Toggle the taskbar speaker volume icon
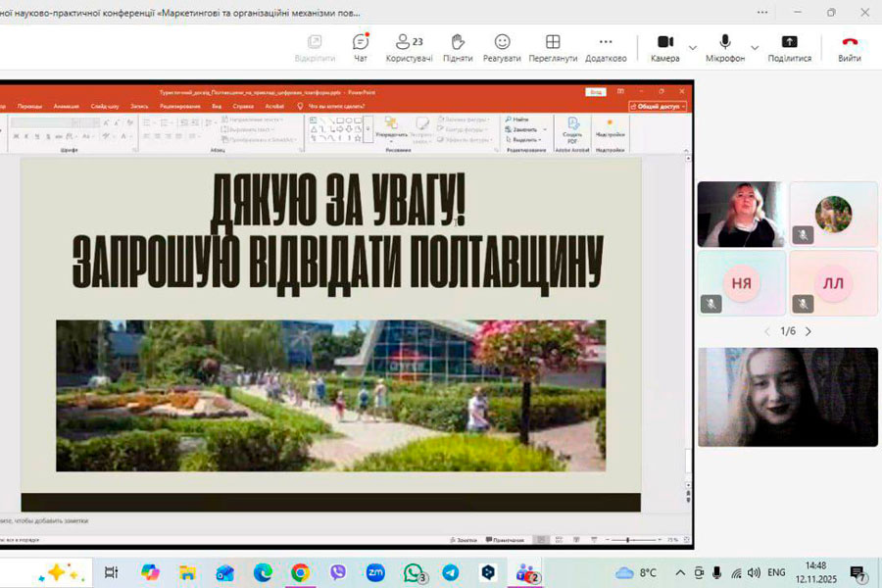This screenshot has width=882, height=588. point(754,572)
